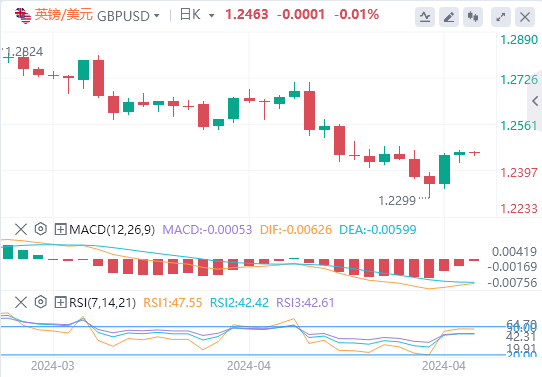
Task: Click the 1.2824 high price label
Action: click(24, 52)
